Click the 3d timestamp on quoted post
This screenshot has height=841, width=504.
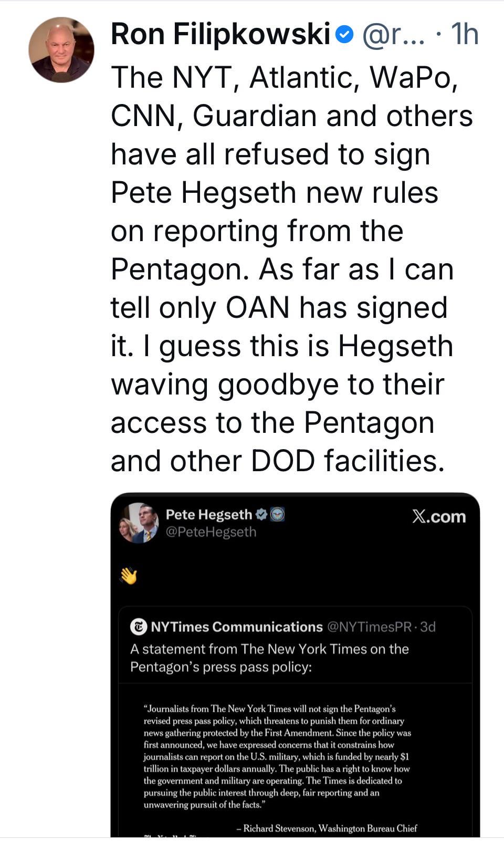click(428, 627)
